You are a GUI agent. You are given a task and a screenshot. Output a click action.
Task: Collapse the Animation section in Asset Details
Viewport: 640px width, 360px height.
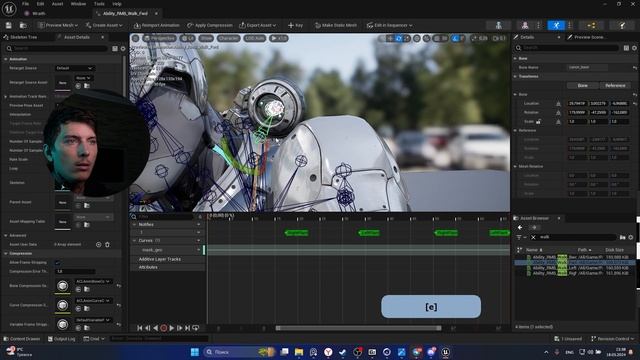6,59
